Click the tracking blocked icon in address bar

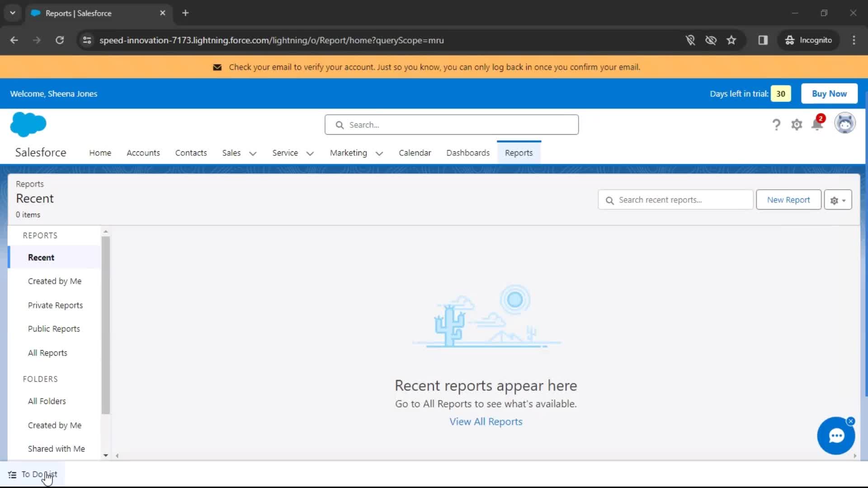(x=690, y=40)
